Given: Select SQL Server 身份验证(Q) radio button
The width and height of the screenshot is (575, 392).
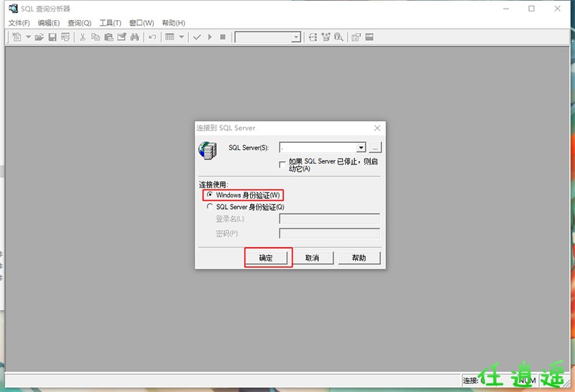Looking at the screenshot, I should (209, 207).
